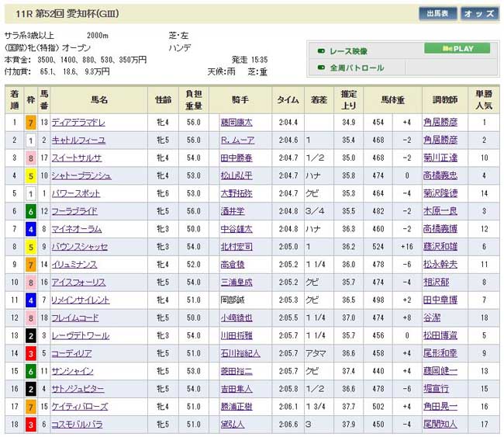Click blue frame 4 icon for マイネオーラム

tap(30, 230)
